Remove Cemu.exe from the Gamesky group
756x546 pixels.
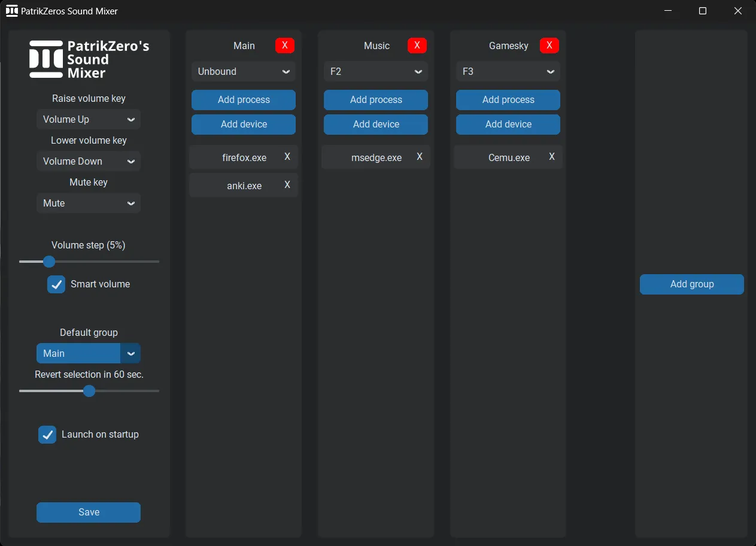pos(552,157)
